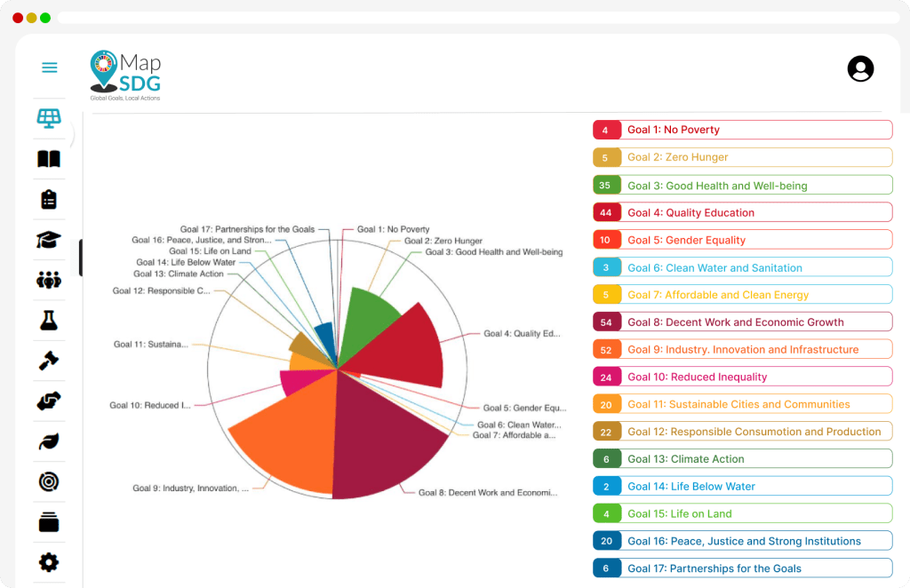910x588 pixels.
Task: Select the bullseye target icon
Action: pos(49,481)
